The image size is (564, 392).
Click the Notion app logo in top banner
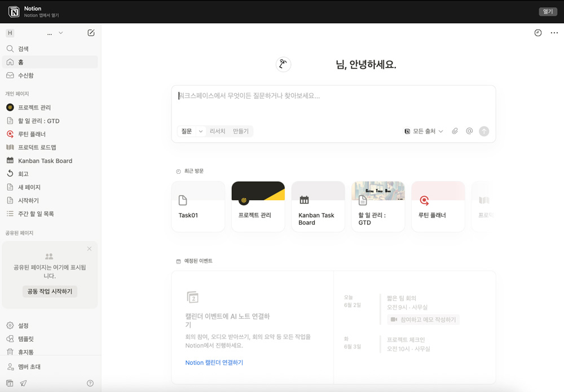[x=14, y=11]
